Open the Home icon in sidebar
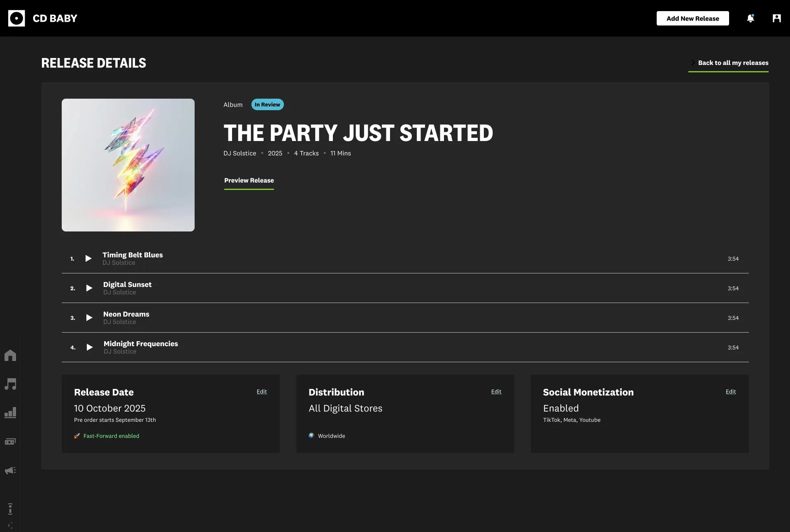The height and width of the screenshot is (532, 790). tap(10, 355)
